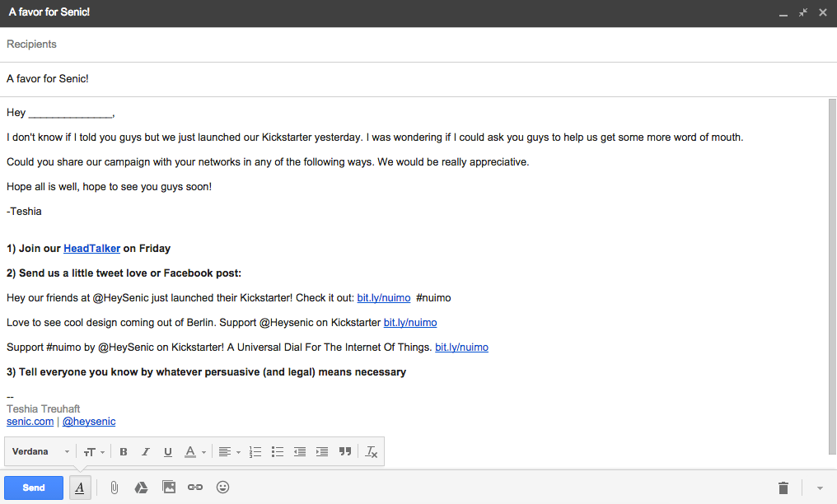
Task: Toggle the formatting options bar
Action: tap(80, 488)
